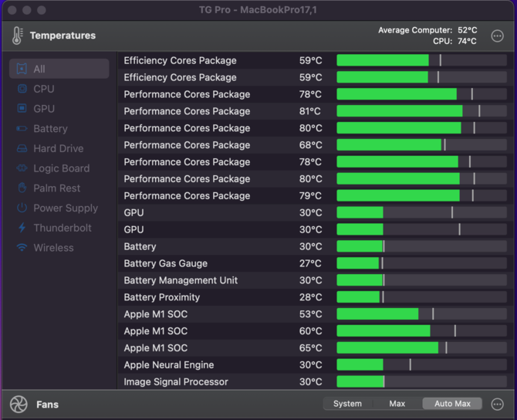Viewport: 517px width, 420px height.
Task: Set fan control to Max
Action: (397, 404)
